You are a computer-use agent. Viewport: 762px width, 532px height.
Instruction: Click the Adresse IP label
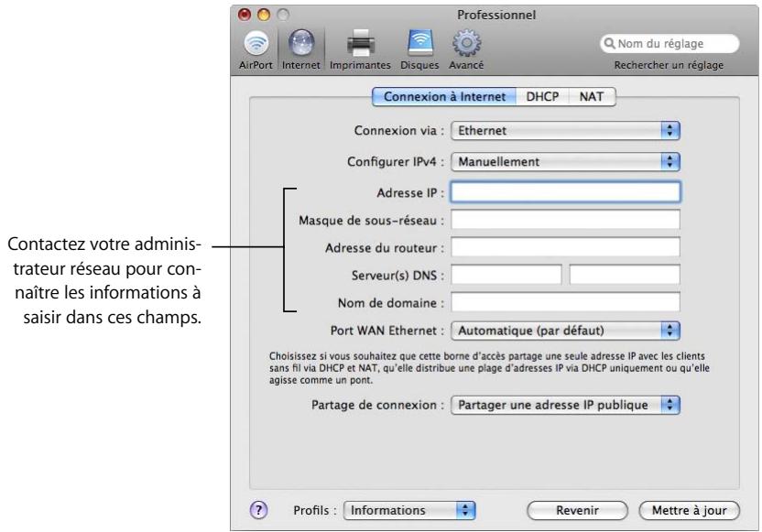(x=410, y=193)
